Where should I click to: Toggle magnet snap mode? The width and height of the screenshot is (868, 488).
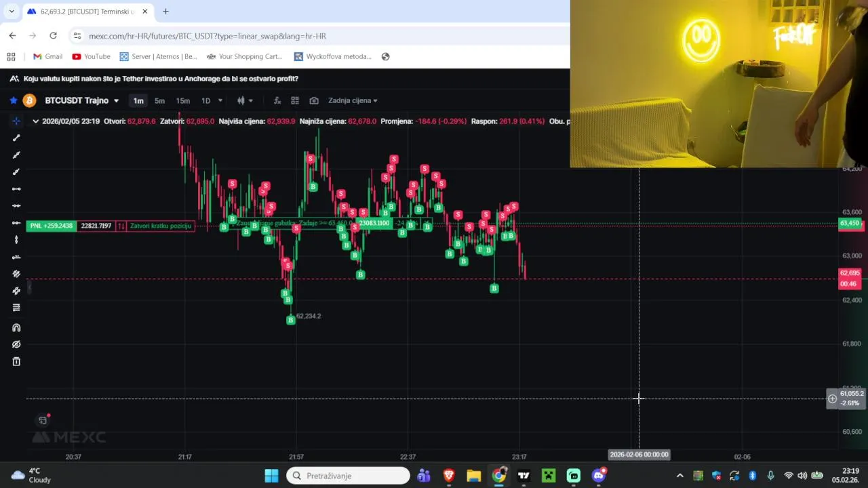pos(16,328)
